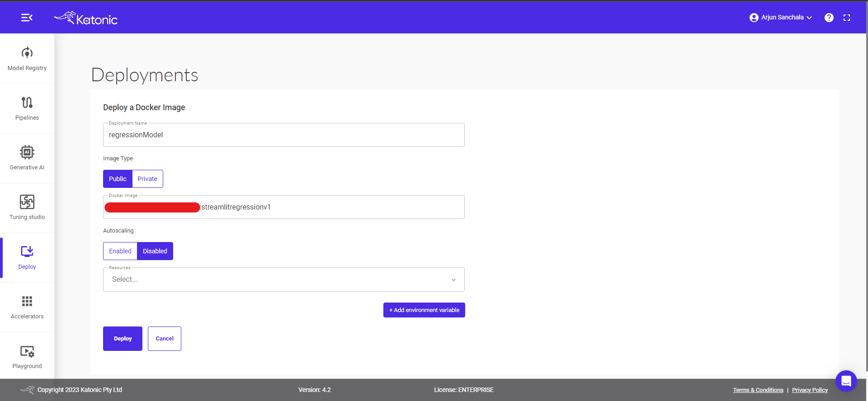Open the Resources Select dropdown
The height and width of the screenshot is (401, 868).
click(x=284, y=280)
